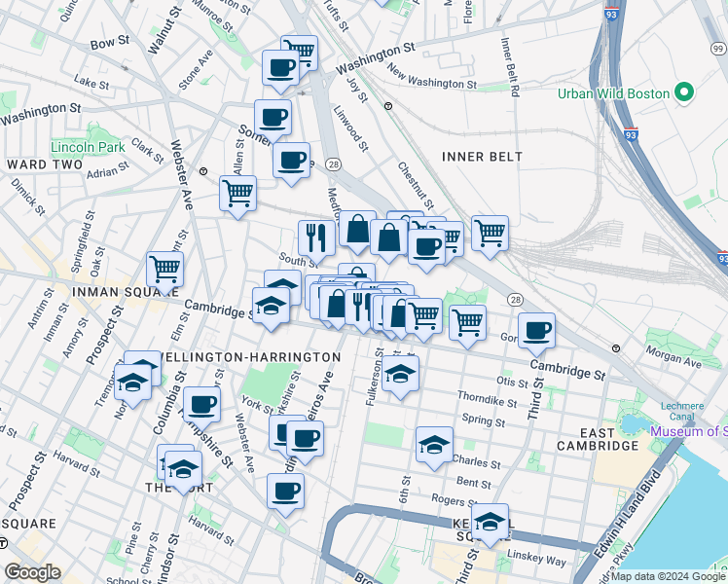This screenshot has width=728, height=584.
Task: Click the coffee marker covering the Somerville Ave label
Action: (x=273, y=118)
